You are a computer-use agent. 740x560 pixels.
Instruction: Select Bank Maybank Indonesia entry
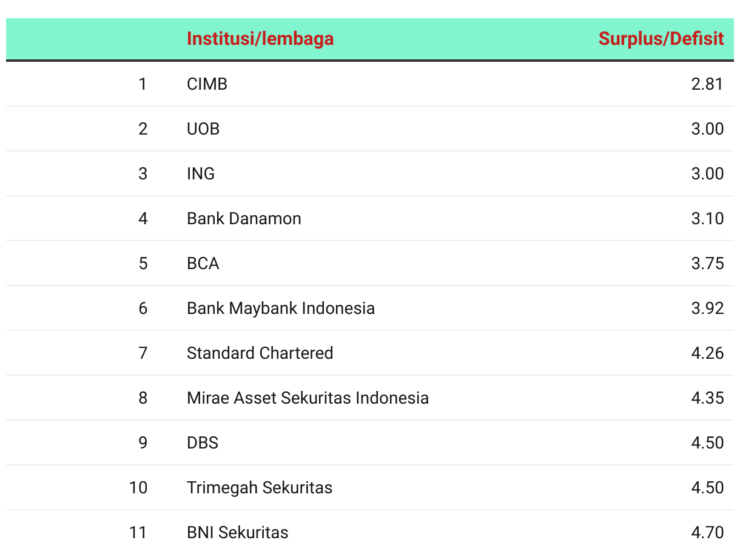coord(281,308)
